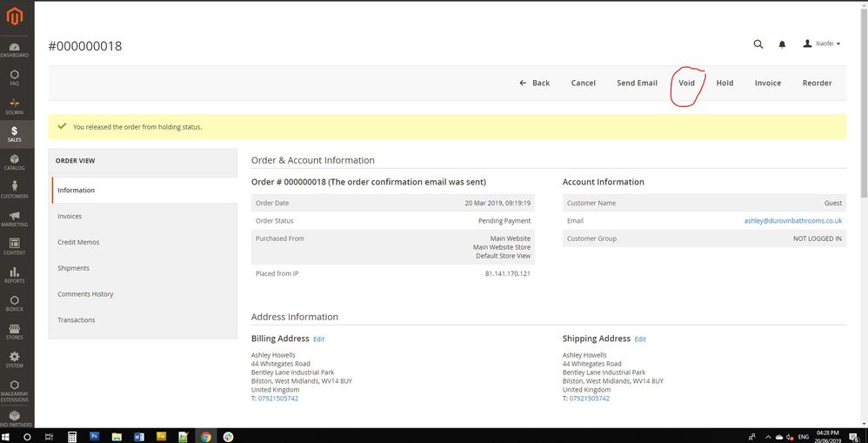
Task: Open the Dashboard from the sidebar
Action: [x=15, y=49]
